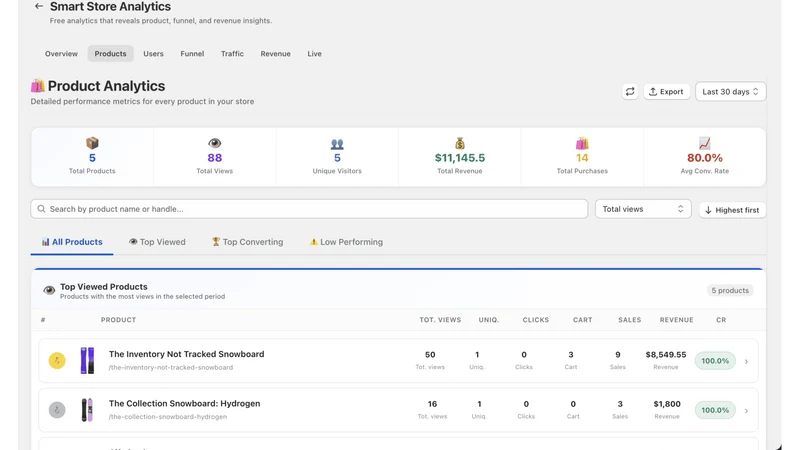Click the 16 total views cell
Image resolution: width=800 pixels, height=450 pixels.
click(432, 404)
